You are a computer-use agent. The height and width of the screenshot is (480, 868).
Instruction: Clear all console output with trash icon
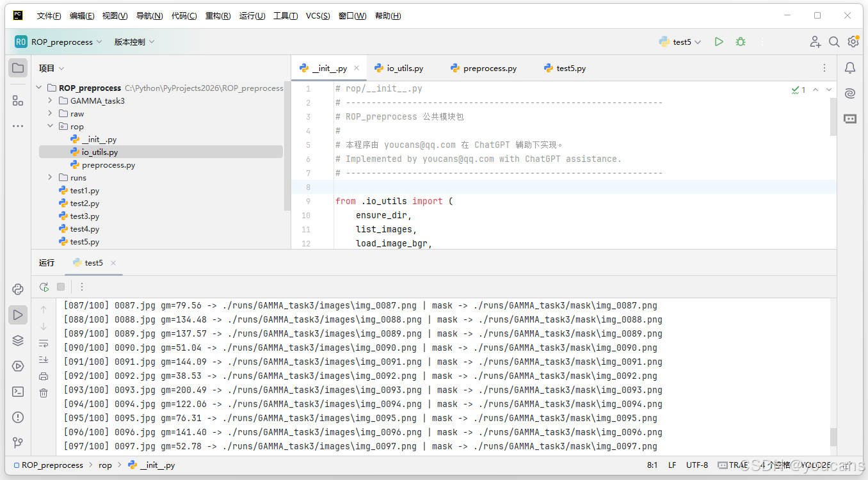click(x=44, y=393)
